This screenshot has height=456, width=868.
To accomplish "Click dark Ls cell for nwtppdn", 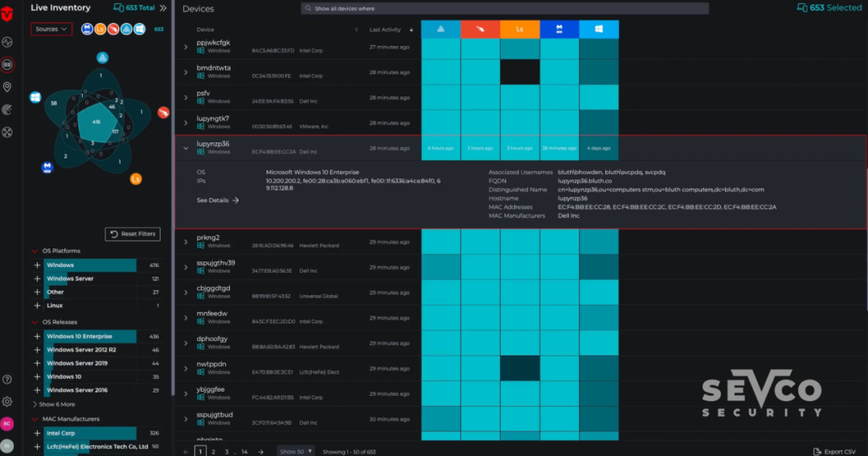I will click(x=520, y=368).
